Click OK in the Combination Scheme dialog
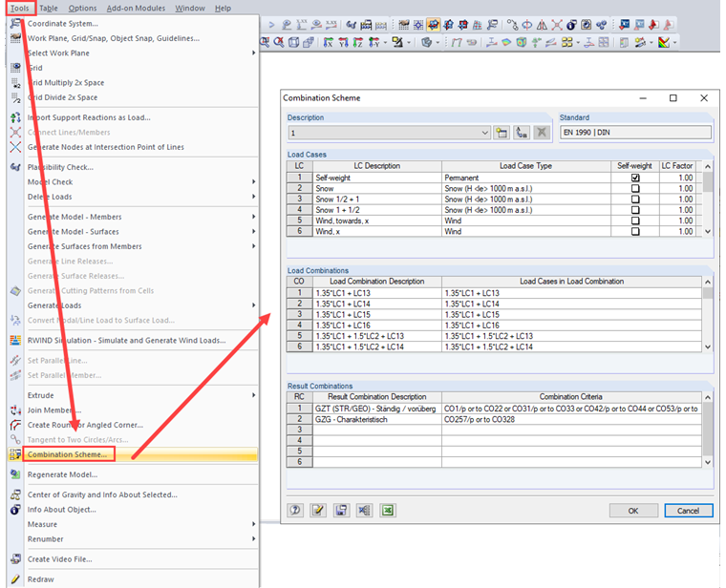The image size is (726, 588). (x=633, y=511)
